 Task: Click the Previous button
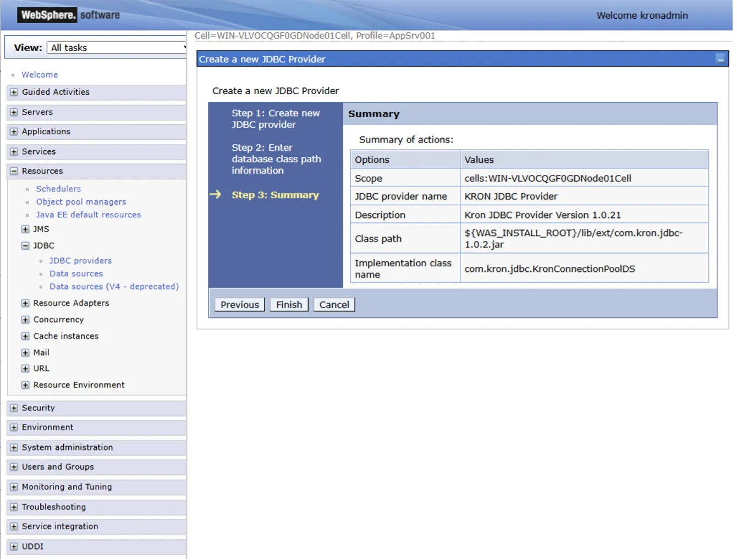pyautogui.click(x=240, y=305)
